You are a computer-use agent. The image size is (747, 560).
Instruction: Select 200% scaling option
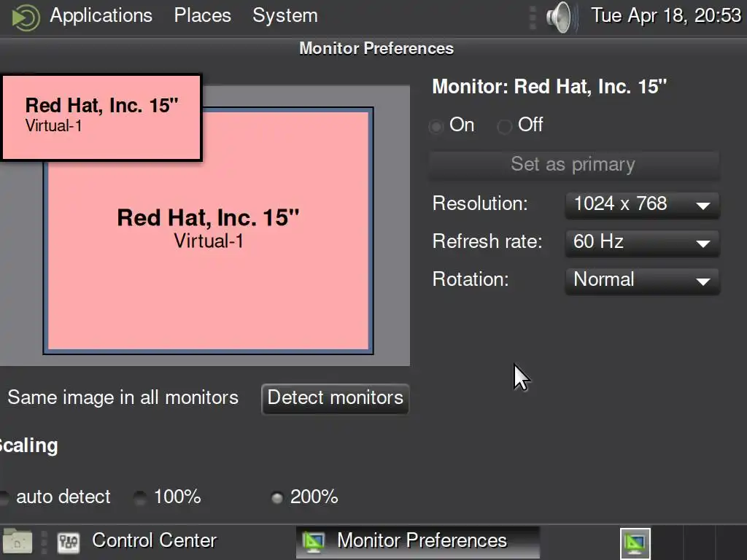(x=276, y=497)
